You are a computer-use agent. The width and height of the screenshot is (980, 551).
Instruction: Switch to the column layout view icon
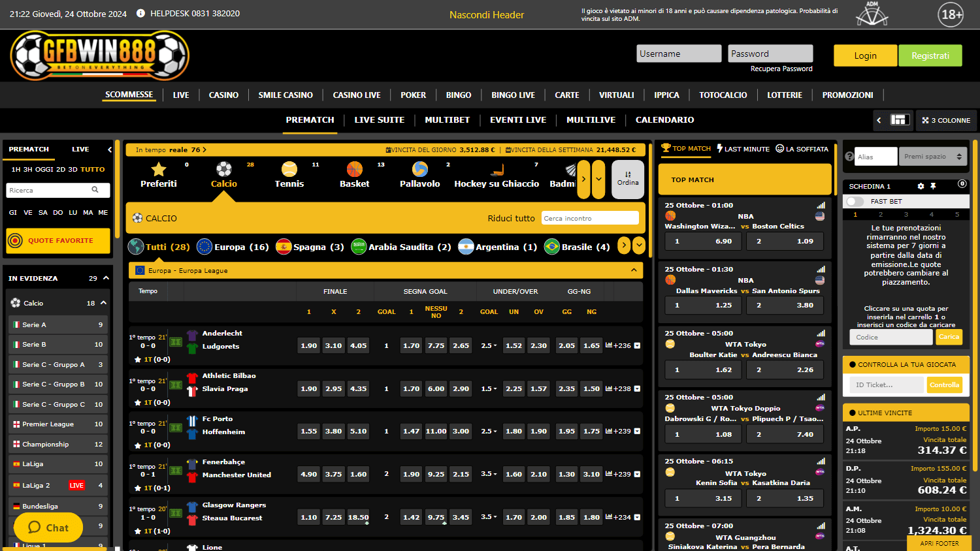[x=900, y=120]
